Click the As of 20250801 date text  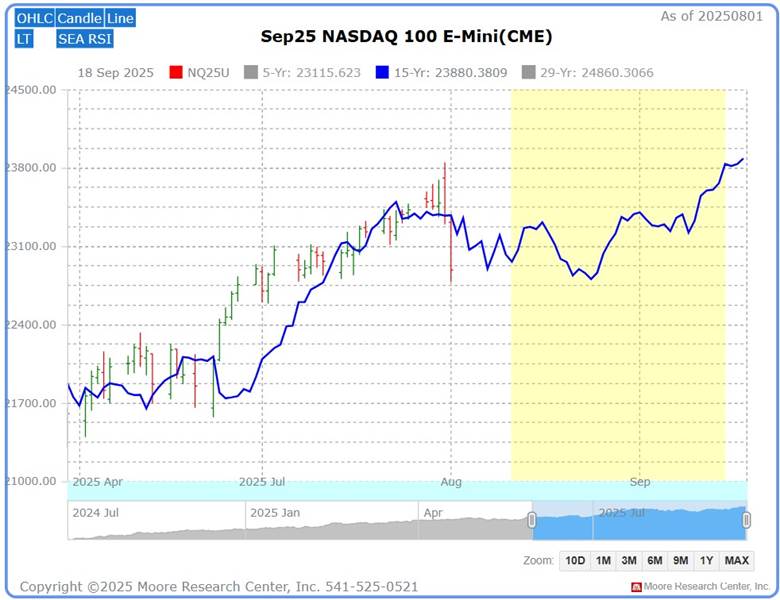(x=712, y=16)
